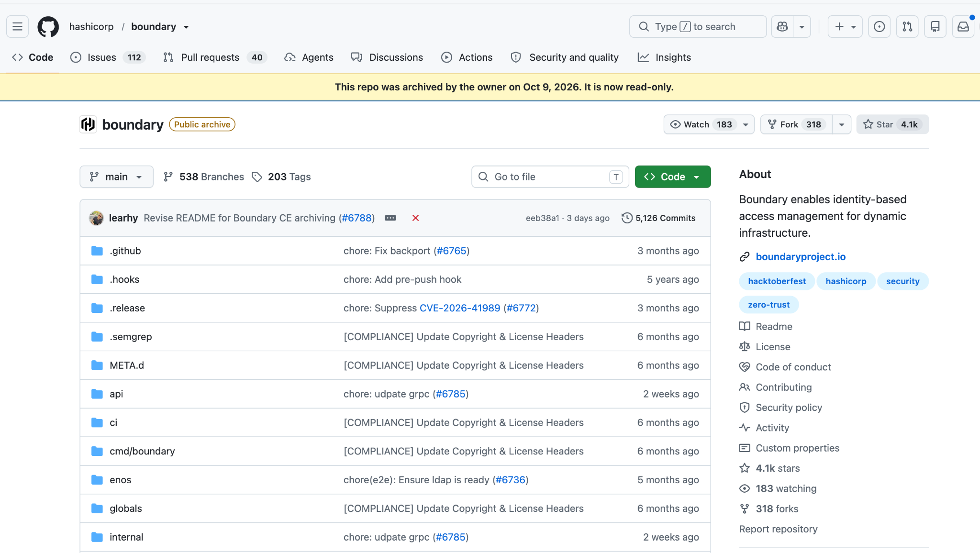Focus the Go to file field
The image size is (980, 553).
pyautogui.click(x=550, y=177)
